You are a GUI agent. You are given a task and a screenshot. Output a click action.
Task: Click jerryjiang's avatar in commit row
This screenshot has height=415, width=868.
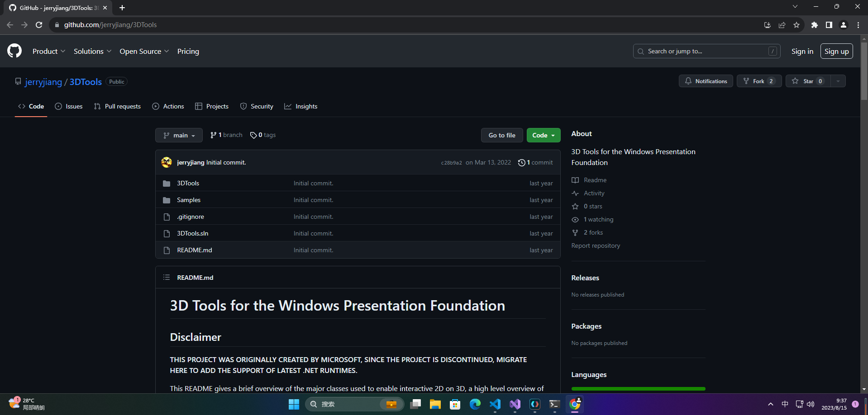point(167,162)
